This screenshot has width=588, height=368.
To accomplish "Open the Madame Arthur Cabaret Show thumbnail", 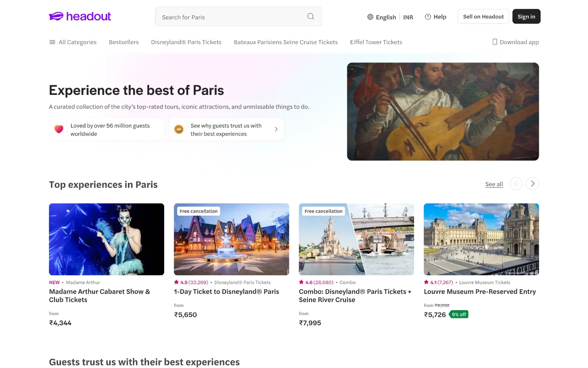I will pyautogui.click(x=107, y=239).
